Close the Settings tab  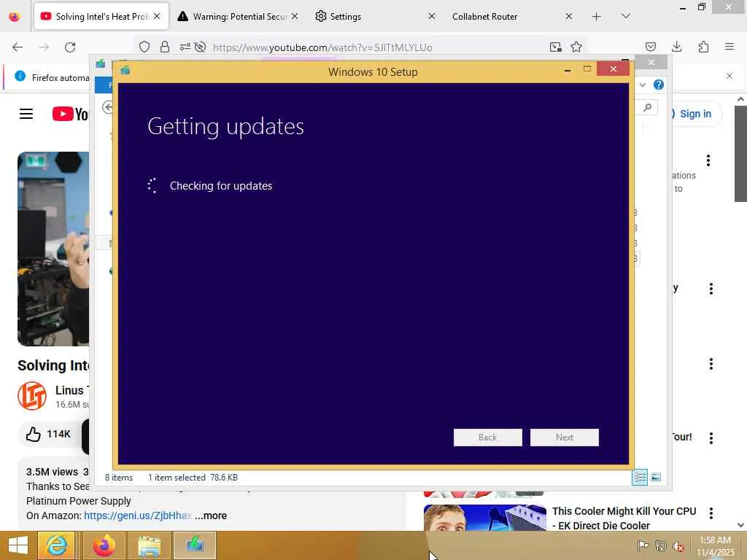tap(432, 17)
